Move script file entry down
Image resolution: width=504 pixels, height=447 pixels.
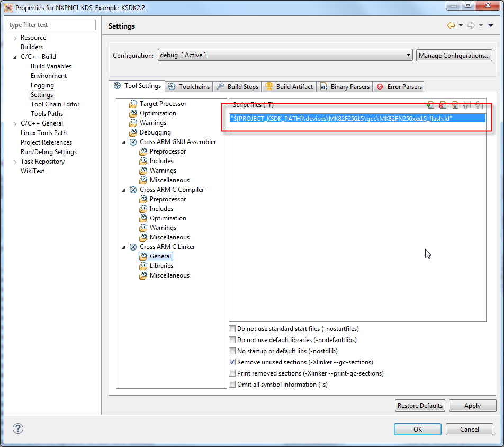coord(478,105)
